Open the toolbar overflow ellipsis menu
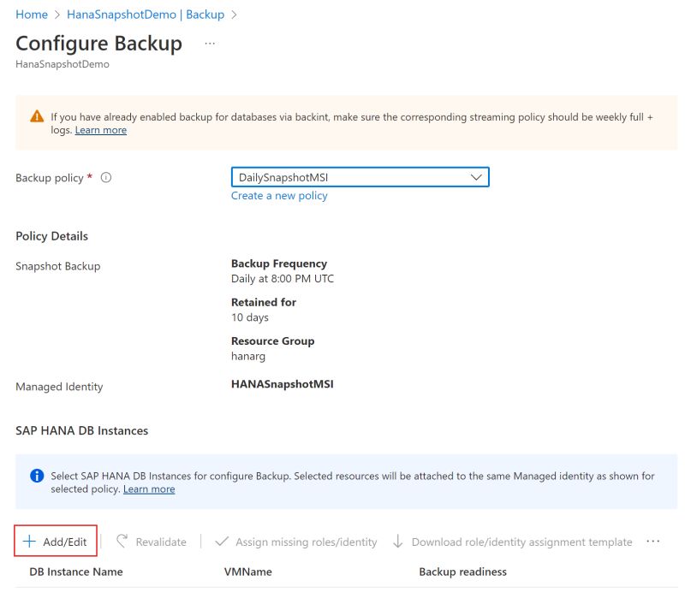The height and width of the screenshot is (616, 685). [x=653, y=542]
